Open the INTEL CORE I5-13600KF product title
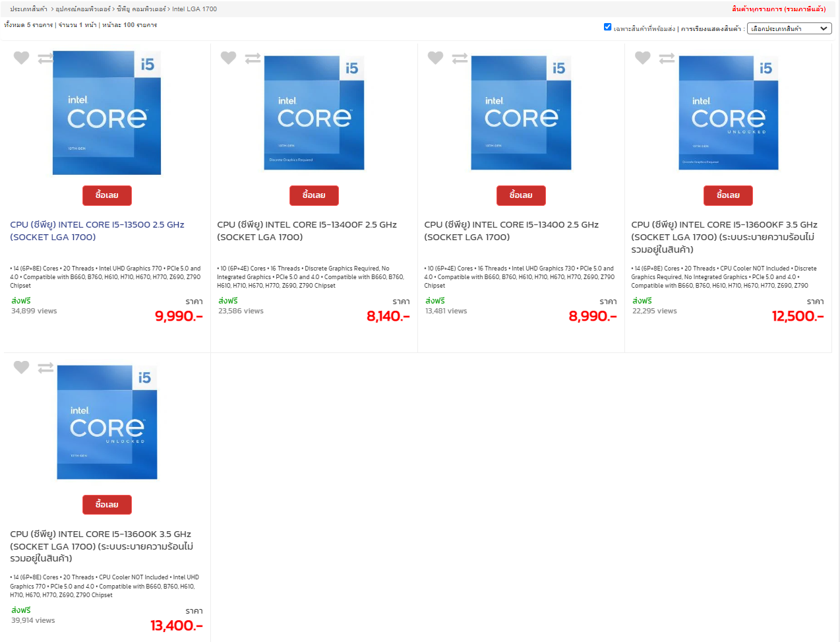 tap(724, 237)
